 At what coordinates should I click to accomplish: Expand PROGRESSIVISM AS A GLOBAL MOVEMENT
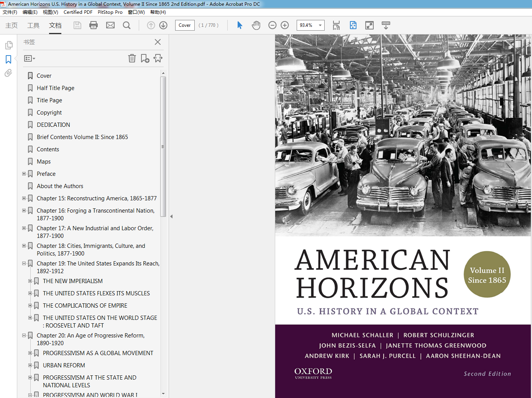pyautogui.click(x=30, y=353)
